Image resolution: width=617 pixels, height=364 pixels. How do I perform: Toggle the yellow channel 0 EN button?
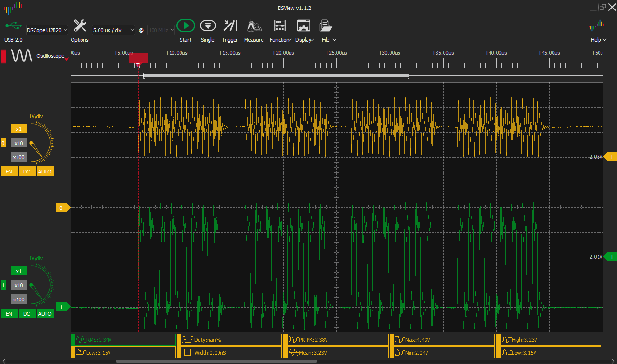9,171
